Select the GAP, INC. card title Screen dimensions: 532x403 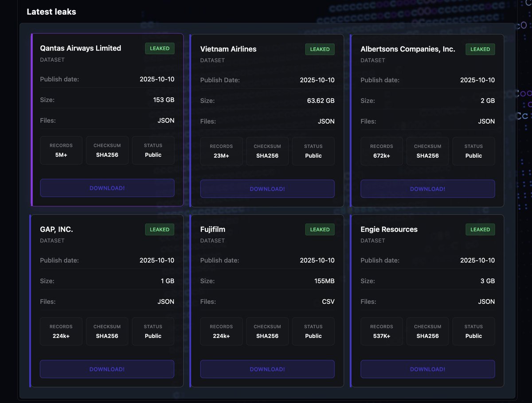[56, 229]
